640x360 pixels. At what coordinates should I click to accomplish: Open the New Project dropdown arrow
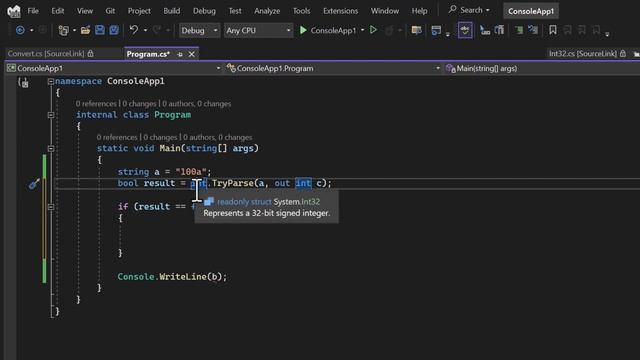74,31
